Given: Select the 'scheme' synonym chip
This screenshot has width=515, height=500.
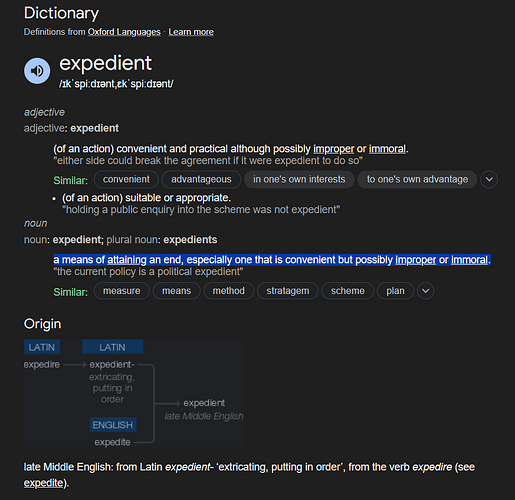Looking at the screenshot, I should [x=348, y=291].
